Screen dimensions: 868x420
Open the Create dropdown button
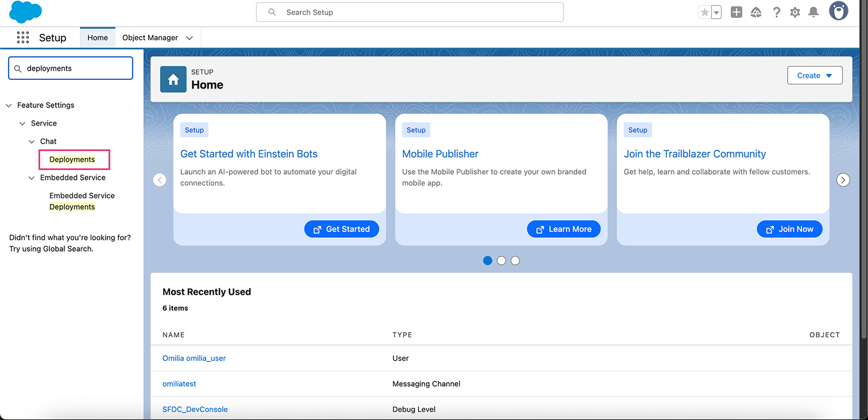(x=814, y=75)
